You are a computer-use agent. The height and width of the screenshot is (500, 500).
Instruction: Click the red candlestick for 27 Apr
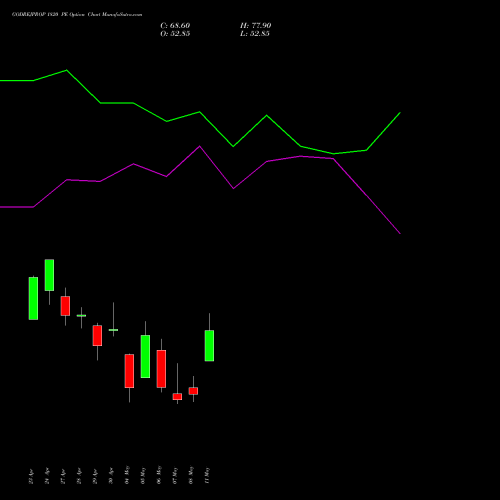click(65, 306)
